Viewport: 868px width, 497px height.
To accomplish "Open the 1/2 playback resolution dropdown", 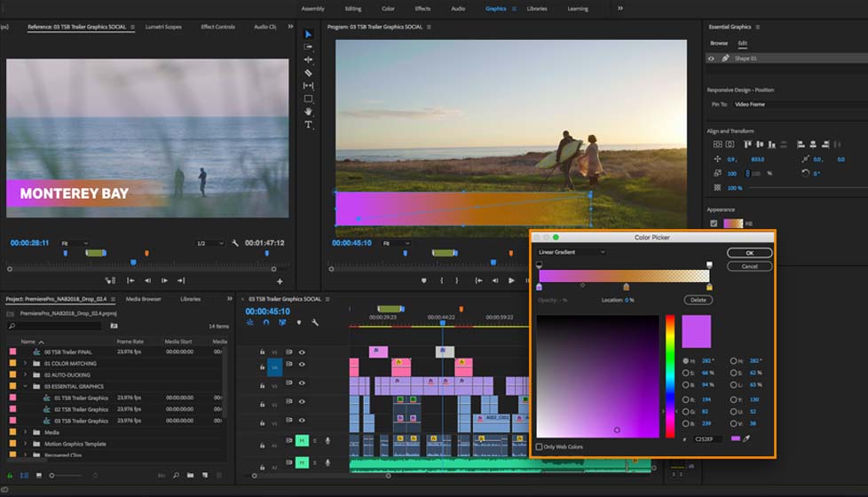I will (210, 243).
